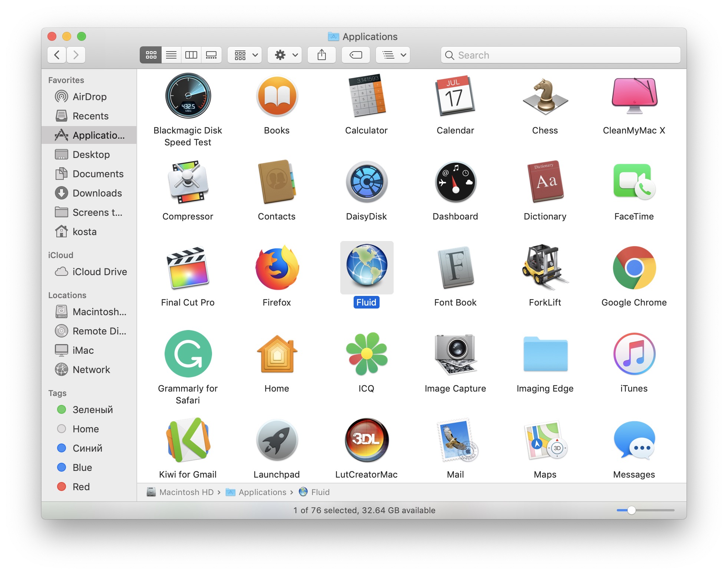The image size is (728, 574).
Task: Open AirDrop in the sidebar
Action: pos(89,97)
